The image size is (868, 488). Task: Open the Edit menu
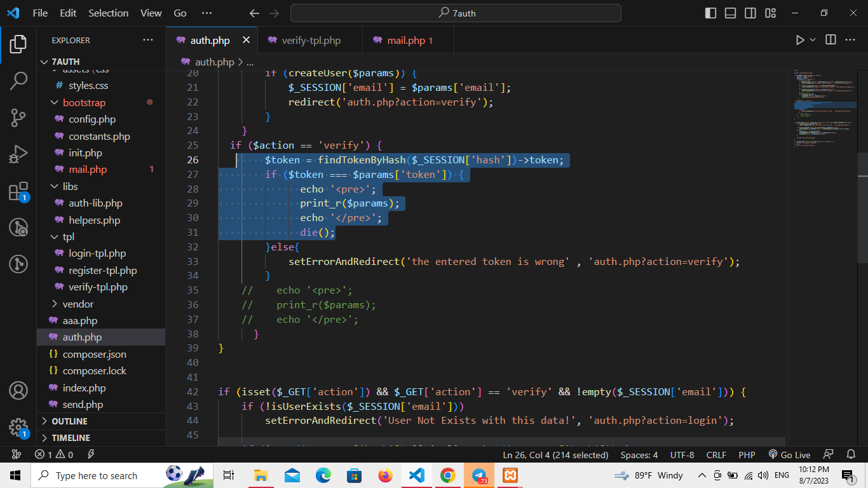tap(68, 13)
